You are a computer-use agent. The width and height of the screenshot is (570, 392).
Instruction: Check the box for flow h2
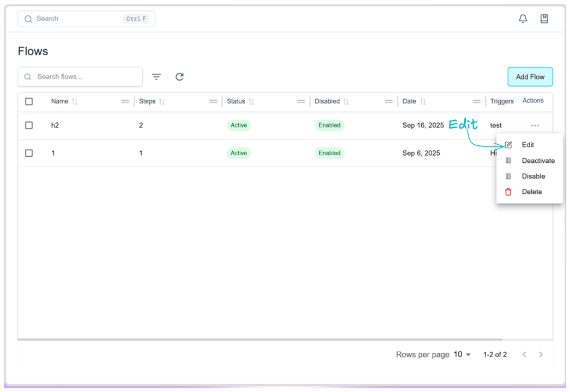tap(29, 125)
